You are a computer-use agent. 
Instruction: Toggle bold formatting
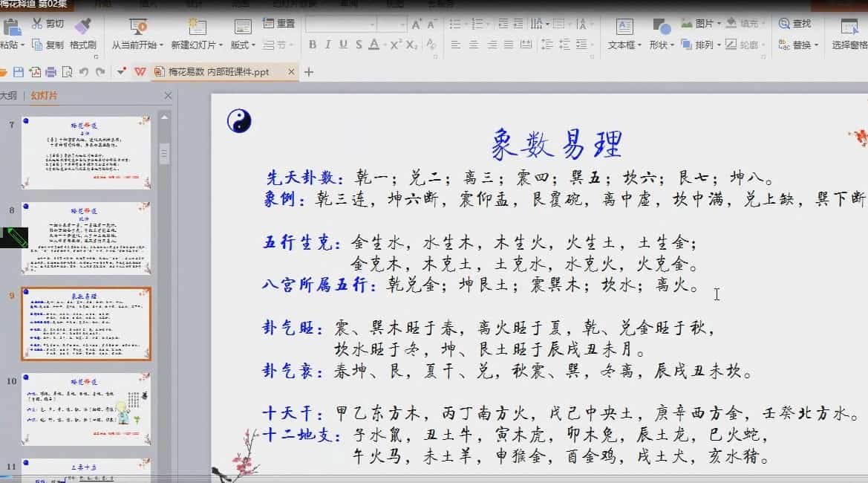click(312, 43)
